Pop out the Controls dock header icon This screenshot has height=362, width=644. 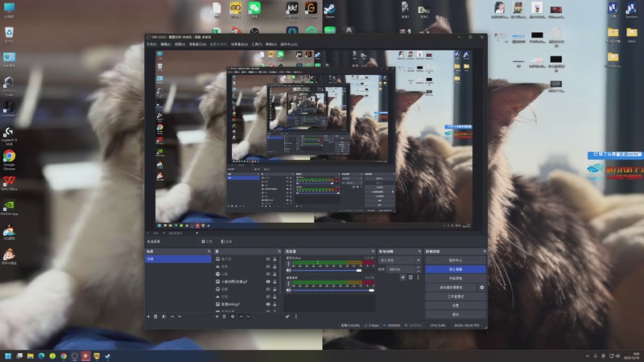coord(485,251)
